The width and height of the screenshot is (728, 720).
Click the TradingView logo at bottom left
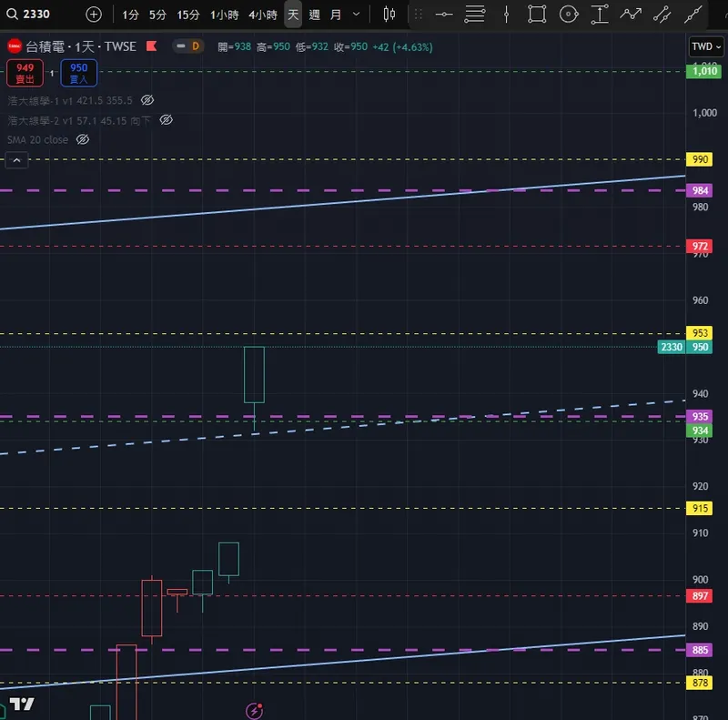(22, 704)
